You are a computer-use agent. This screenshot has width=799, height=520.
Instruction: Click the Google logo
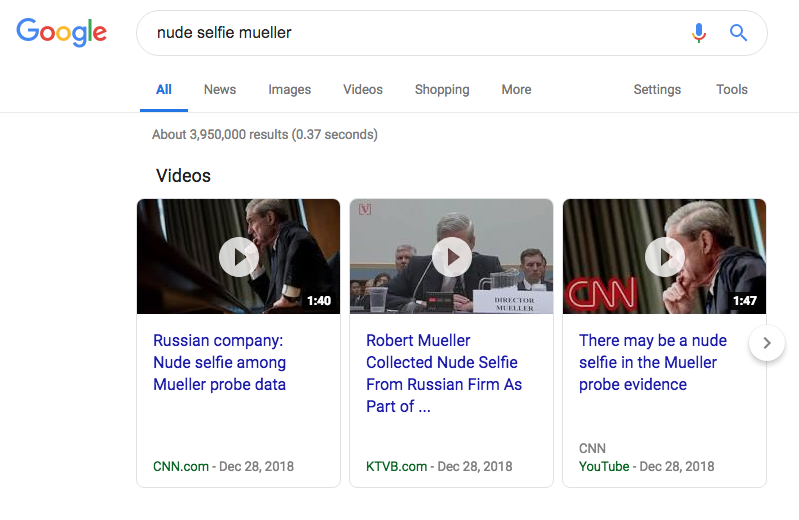click(x=61, y=32)
